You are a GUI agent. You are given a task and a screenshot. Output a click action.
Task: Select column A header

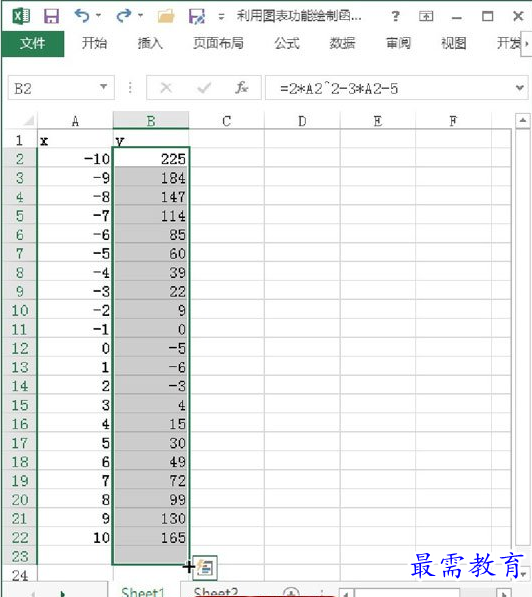point(75,121)
